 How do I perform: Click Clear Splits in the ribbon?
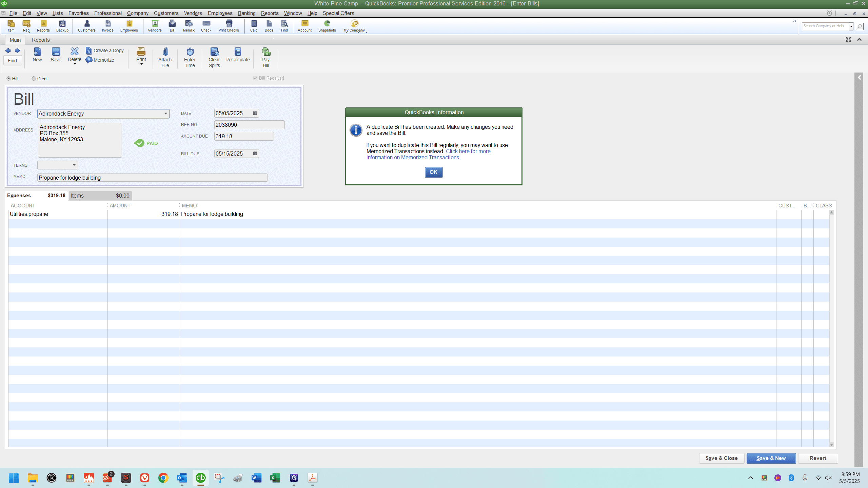pyautogui.click(x=214, y=58)
